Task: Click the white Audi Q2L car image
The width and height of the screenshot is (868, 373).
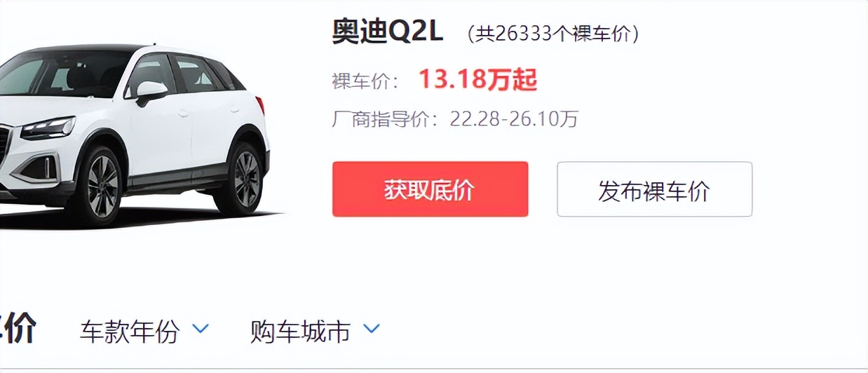Action: pyautogui.click(x=135, y=133)
